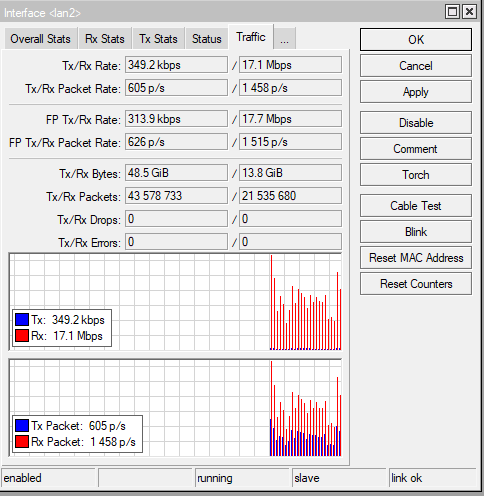Click the Rx Rate field showing 17.1 Mbps
The width and height of the screenshot is (484, 496).
coord(290,65)
